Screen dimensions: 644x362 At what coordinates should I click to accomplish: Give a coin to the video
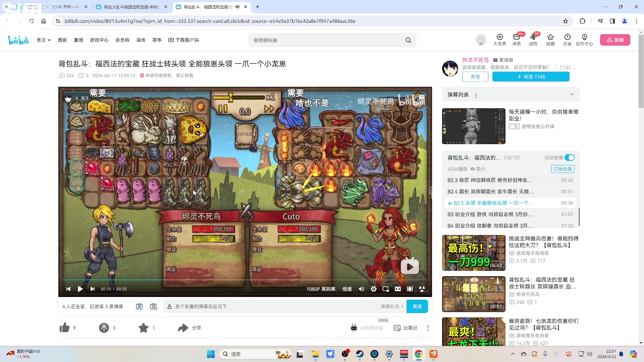104,328
